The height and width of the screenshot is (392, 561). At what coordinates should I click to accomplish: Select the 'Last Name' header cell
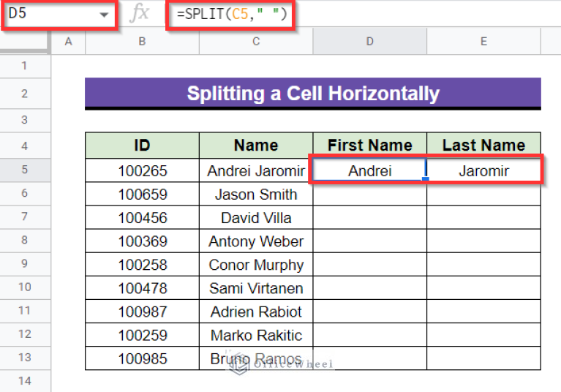483,145
